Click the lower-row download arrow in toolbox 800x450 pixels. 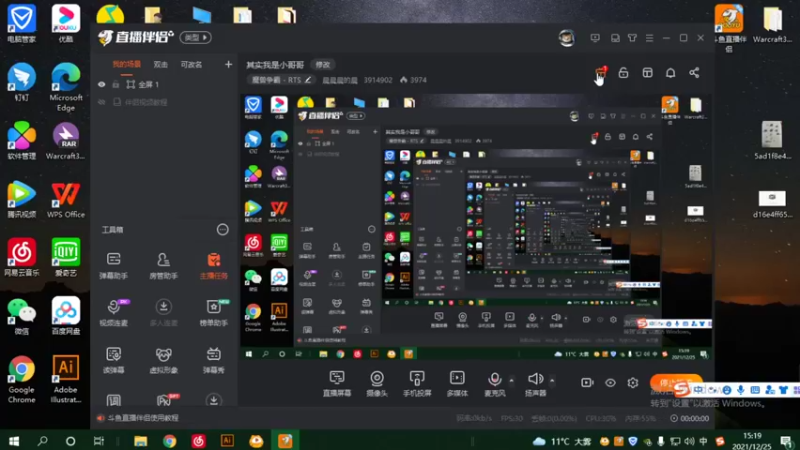(214, 400)
